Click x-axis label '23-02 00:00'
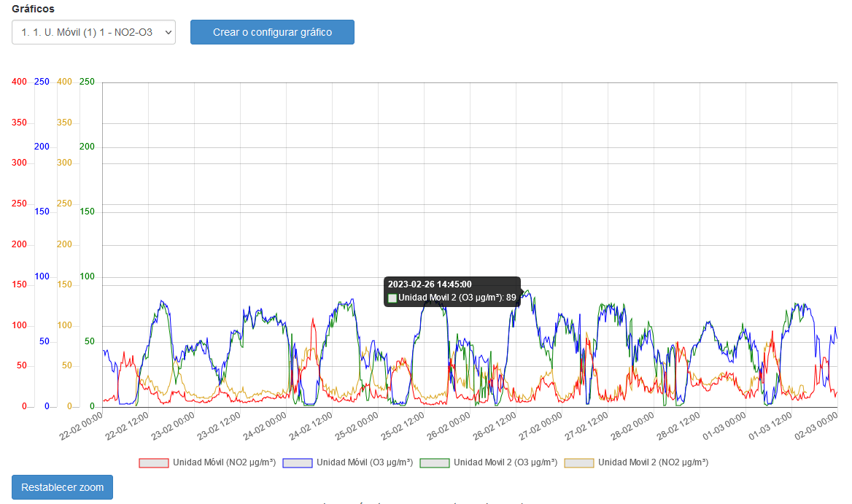Screen dimensions: 852x504 [174, 427]
